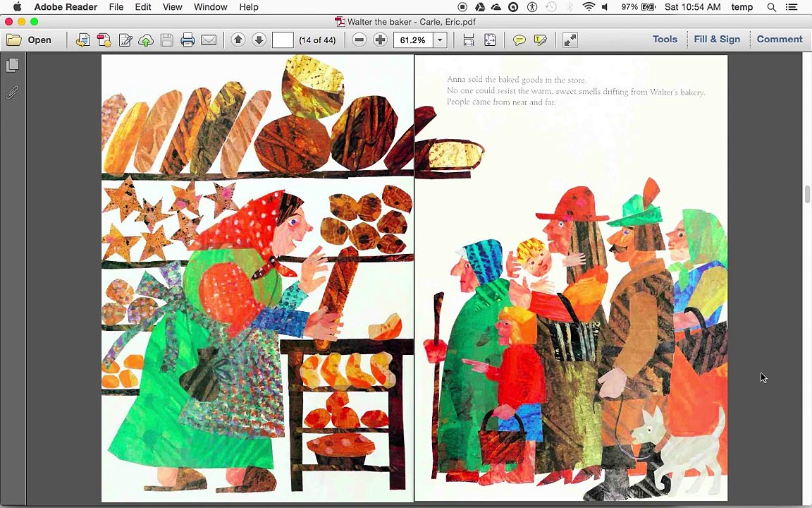Viewport: 812px width, 508px height.
Task: Open the Adobe Reader menu
Action: (66, 7)
